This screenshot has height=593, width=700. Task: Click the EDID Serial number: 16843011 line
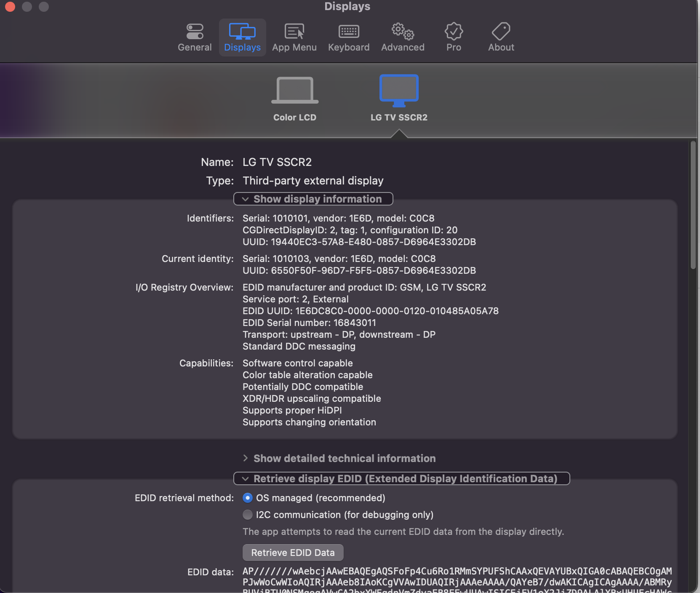309,323
